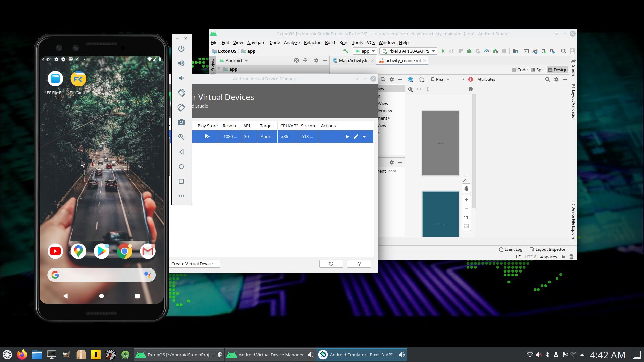644x362 pixels.
Task: Select the Search everywhere magnifier in Android Studio
Action: pyautogui.click(x=563, y=51)
